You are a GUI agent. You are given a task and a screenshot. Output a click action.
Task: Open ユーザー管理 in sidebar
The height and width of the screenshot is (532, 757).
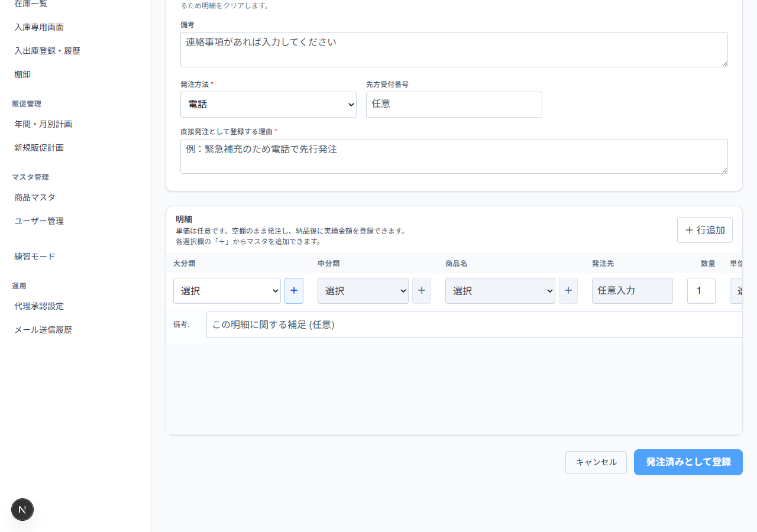(x=39, y=221)
